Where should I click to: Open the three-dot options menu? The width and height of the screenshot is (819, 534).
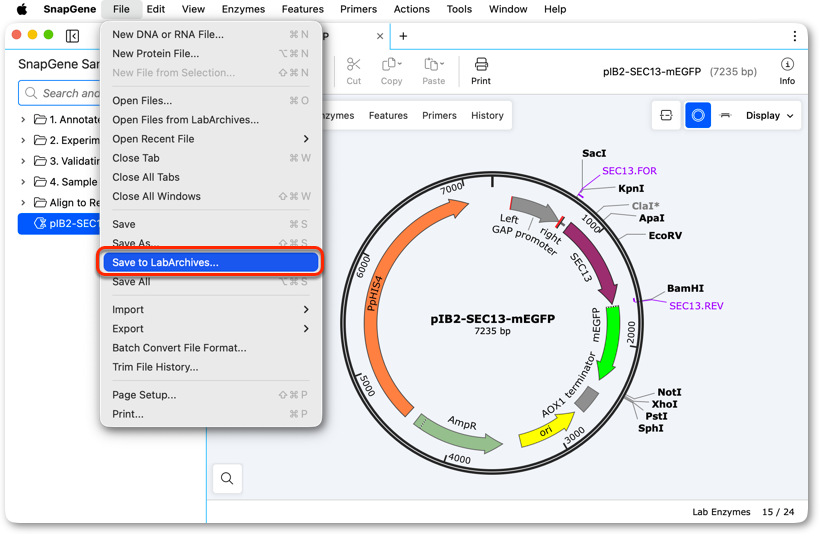(x=794, y=36)
